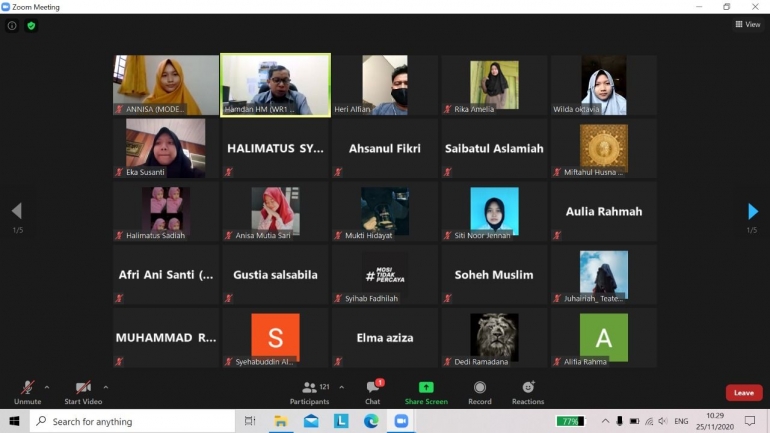Click the green encryption shield icon
The height and width of the screenshot is (433, 770).
[x=31, y=25]
